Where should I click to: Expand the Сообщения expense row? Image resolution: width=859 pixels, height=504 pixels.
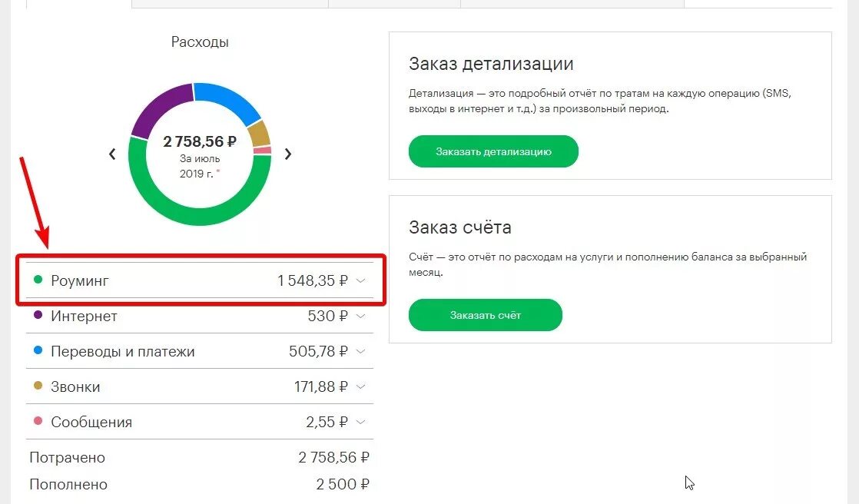[361, 422]
